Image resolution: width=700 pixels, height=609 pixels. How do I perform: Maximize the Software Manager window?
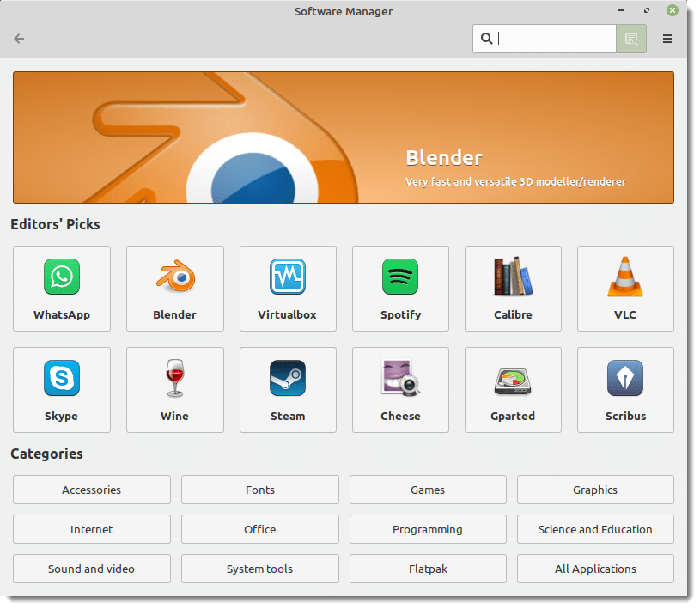click(x=648, y=10)
